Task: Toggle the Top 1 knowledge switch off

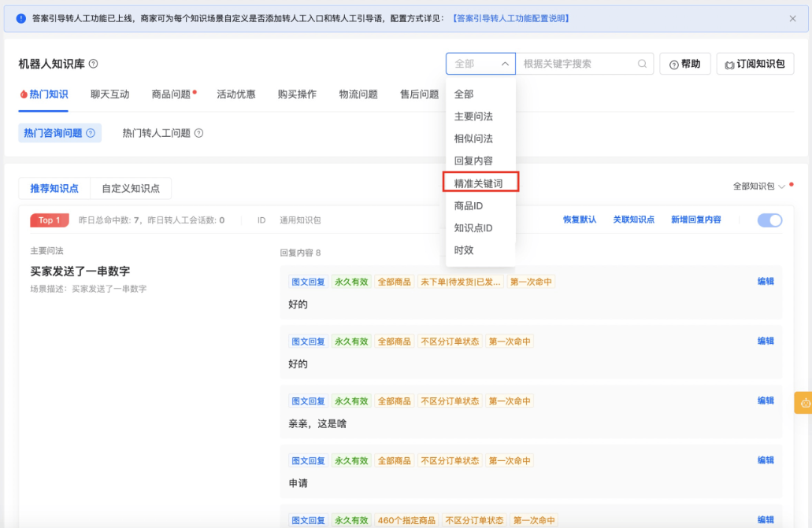Action: point(769,220)
